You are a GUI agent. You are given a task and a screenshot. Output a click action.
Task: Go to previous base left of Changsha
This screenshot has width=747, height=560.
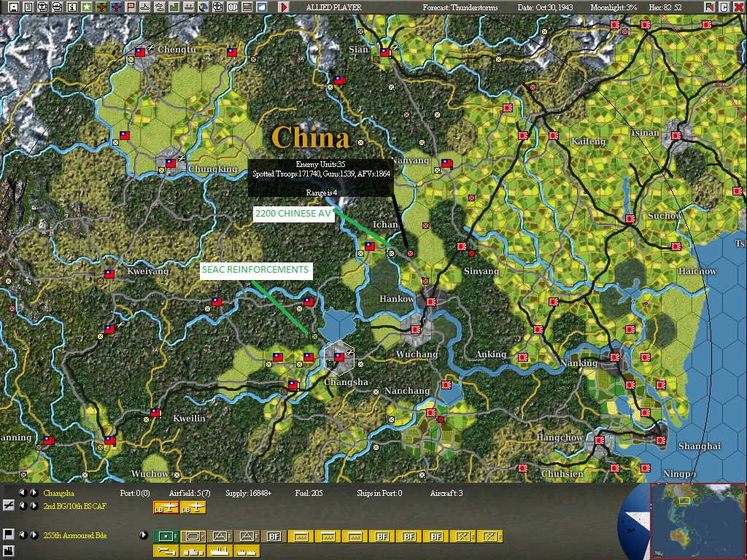tap(23, 493)
